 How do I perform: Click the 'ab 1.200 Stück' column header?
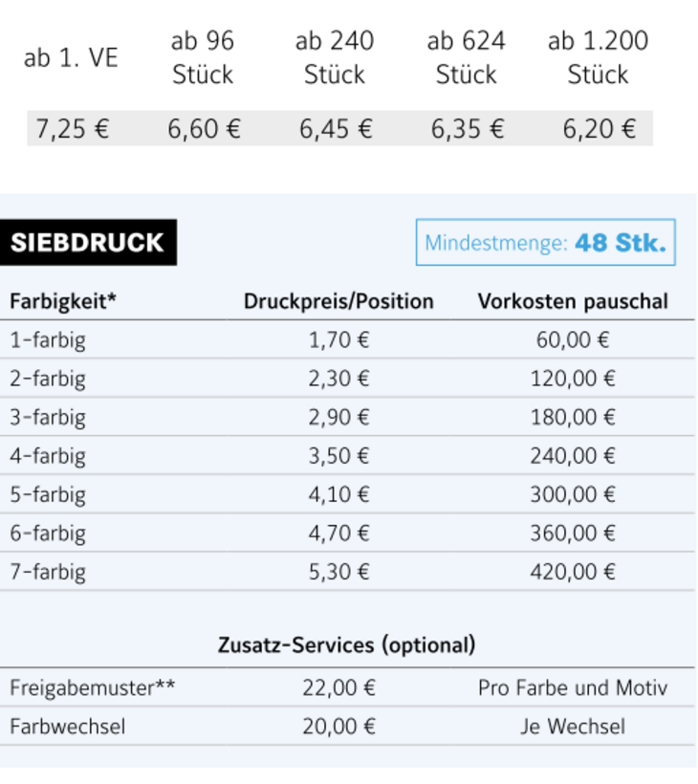598,57
